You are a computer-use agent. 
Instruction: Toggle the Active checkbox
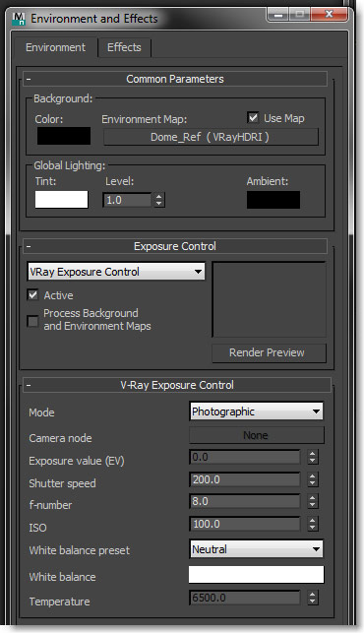pos(32,295)
